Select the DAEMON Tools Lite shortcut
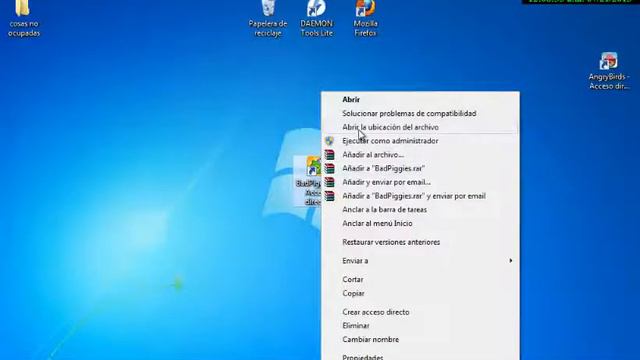This screenshot has width=640, height=360. (x=316, y=18)
